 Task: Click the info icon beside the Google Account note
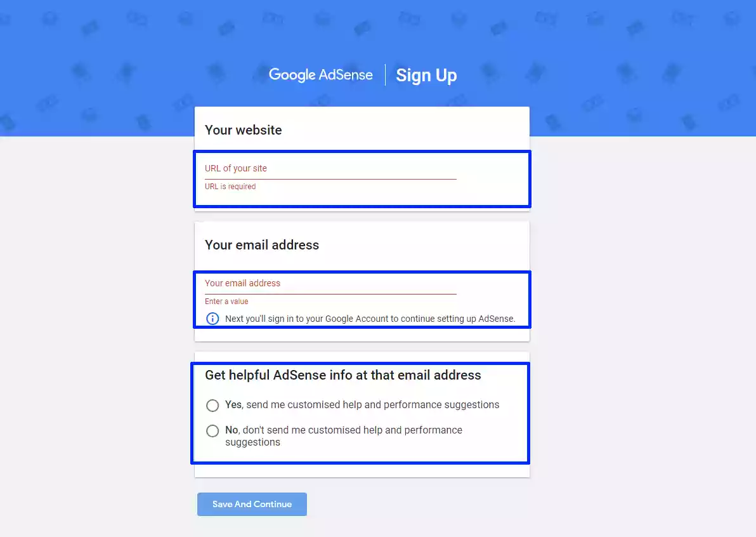212,318
